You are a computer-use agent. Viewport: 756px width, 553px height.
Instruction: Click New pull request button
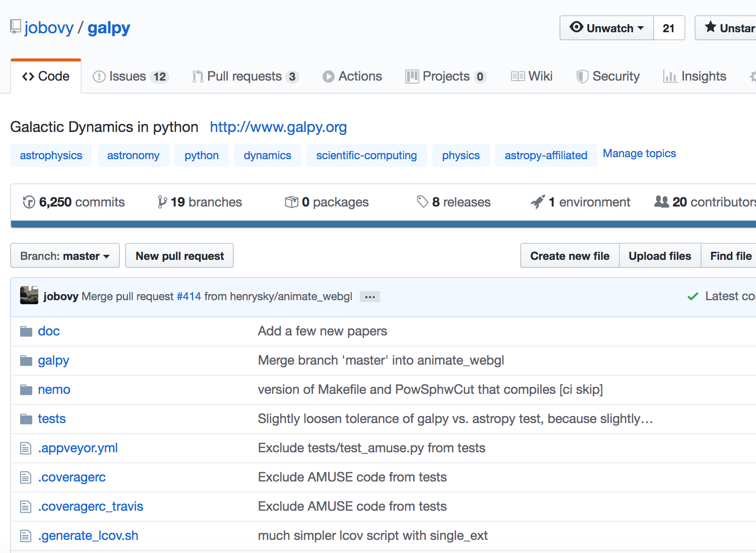tap(179, 256)
